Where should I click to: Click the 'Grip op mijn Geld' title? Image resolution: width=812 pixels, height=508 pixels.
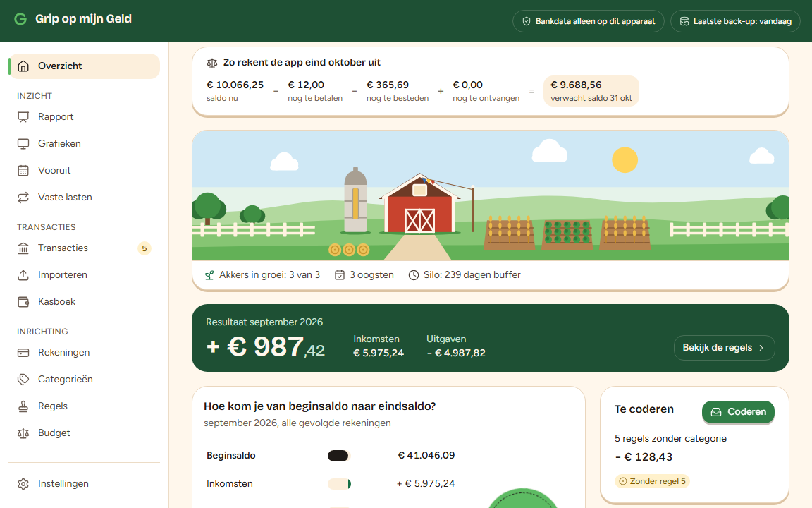[x=83, y=19]
